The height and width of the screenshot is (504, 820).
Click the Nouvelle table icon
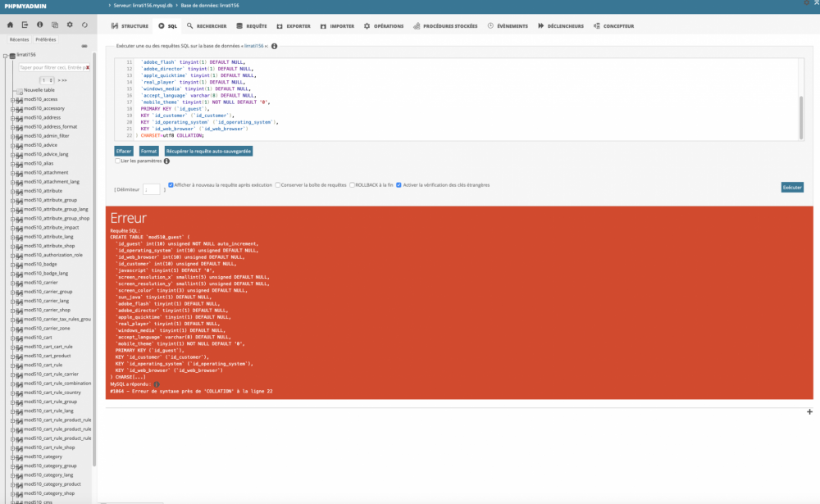pos(20,91)
